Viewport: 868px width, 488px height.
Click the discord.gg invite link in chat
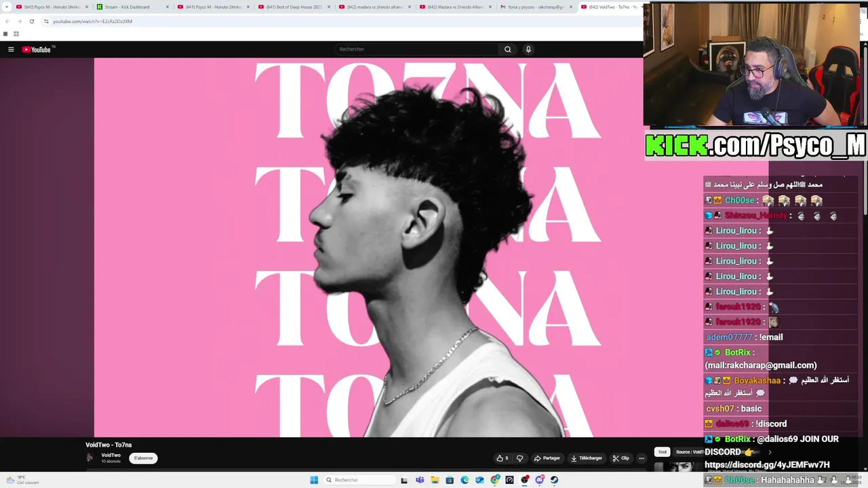click(x=767, y=465)
